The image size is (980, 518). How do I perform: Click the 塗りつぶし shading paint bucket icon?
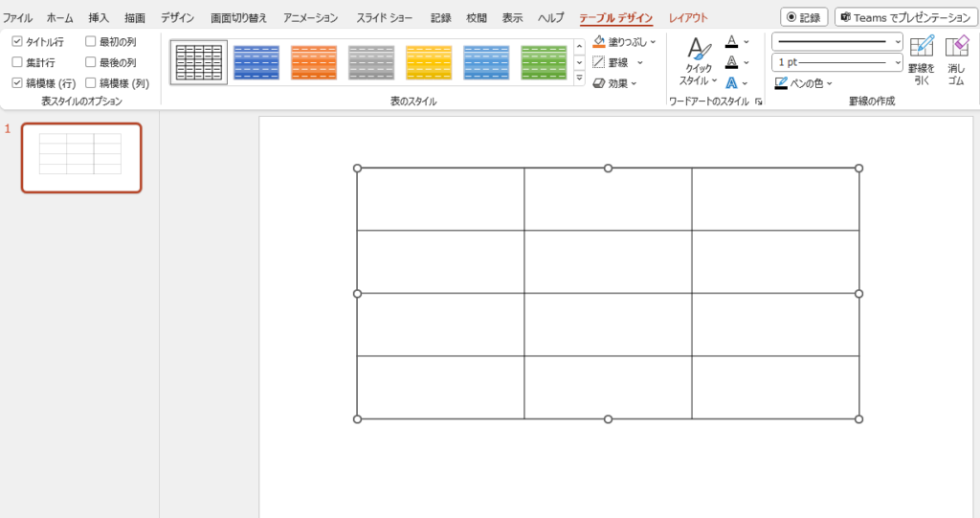(599, 42)
